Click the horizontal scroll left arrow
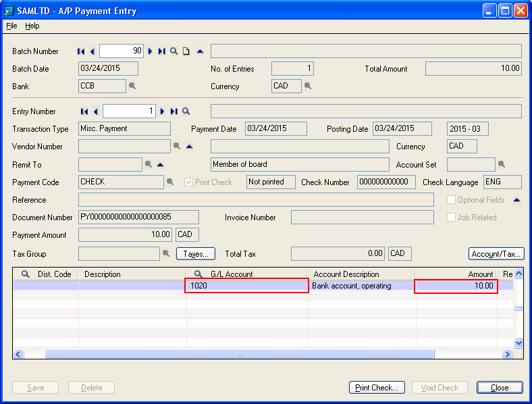The height and width of the screenshot is (404, 532). tap(18, 354)
